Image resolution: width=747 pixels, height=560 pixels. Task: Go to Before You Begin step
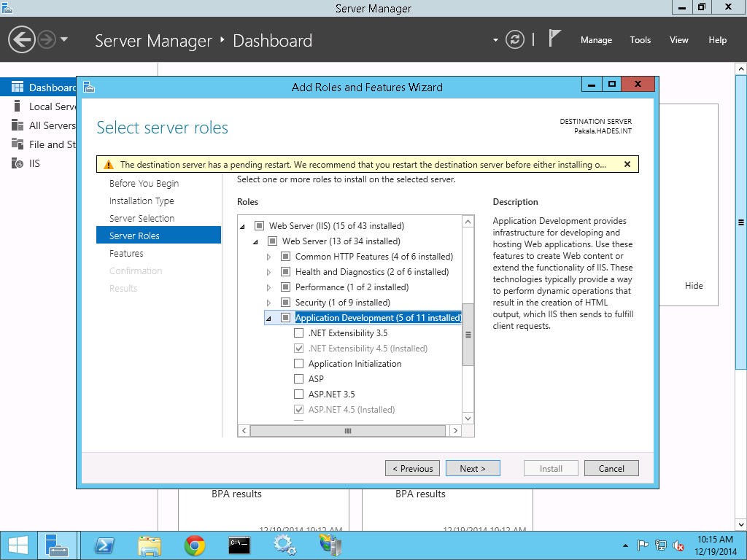point(144,183)
